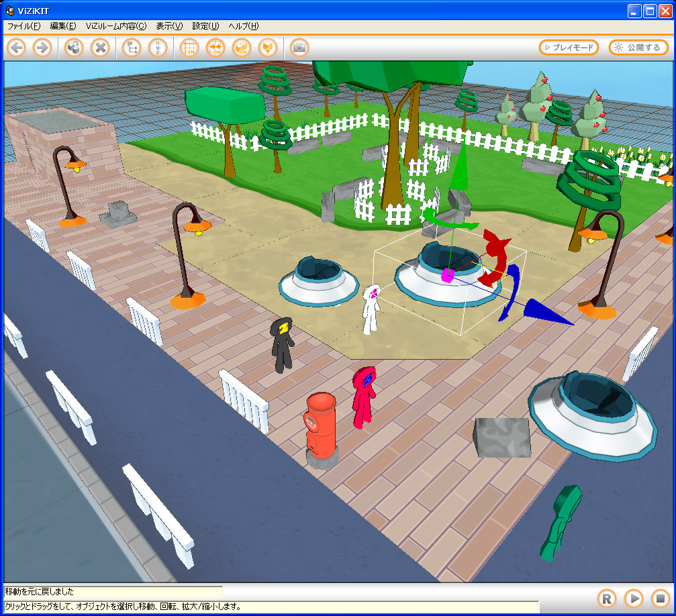The height and width of the screenshot is (616, 676).
Task: Toggle the grid display ON button
Action: (189, 48)
